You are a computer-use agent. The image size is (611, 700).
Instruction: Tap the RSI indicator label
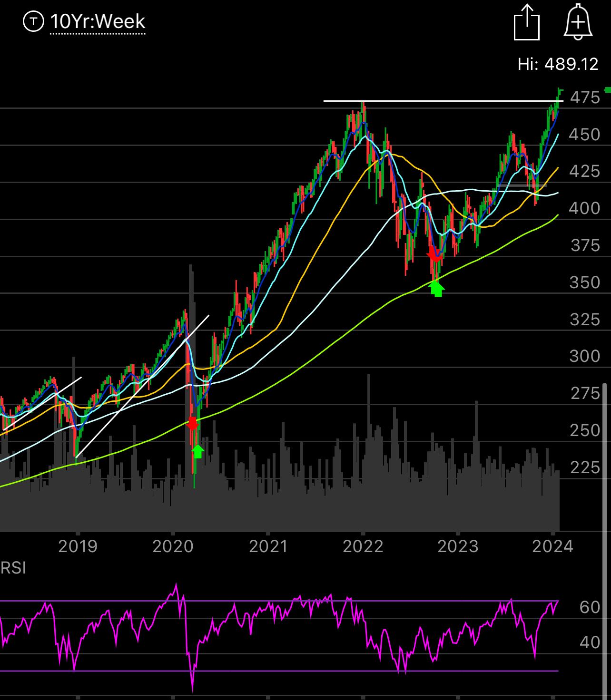tap(13, 568)
